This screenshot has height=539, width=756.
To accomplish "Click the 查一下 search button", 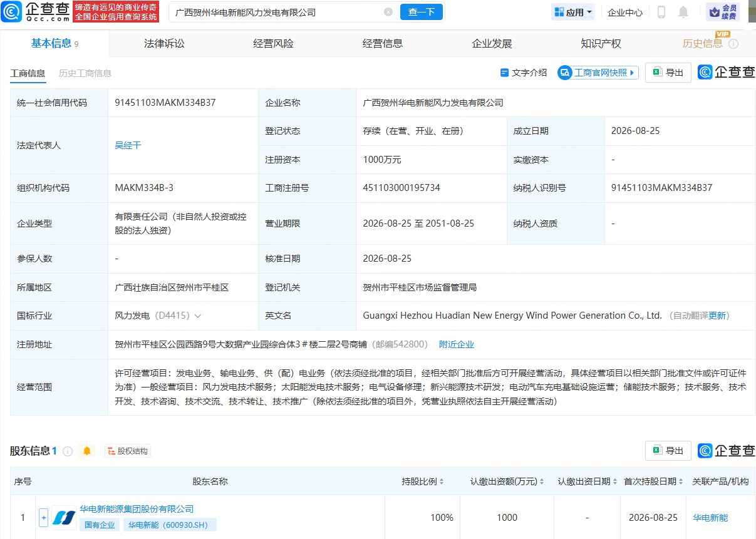I will pyautogui.click(x=422, y=12).
